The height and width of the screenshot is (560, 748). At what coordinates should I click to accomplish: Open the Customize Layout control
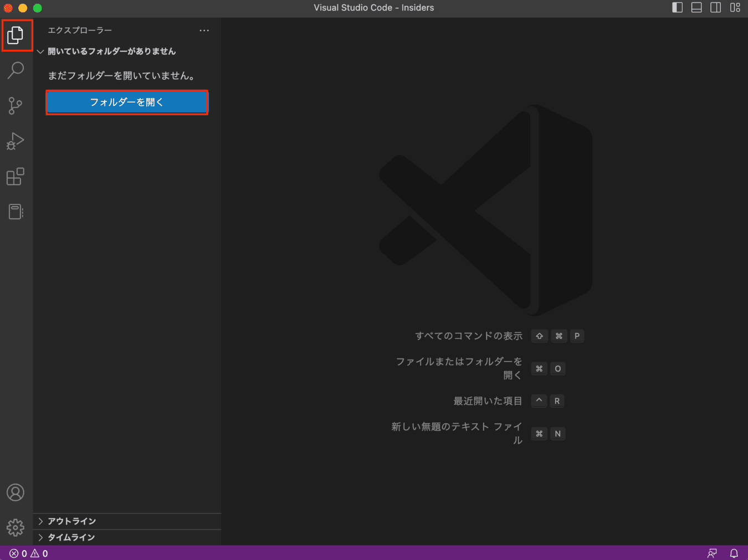click(x=735, y=8)
